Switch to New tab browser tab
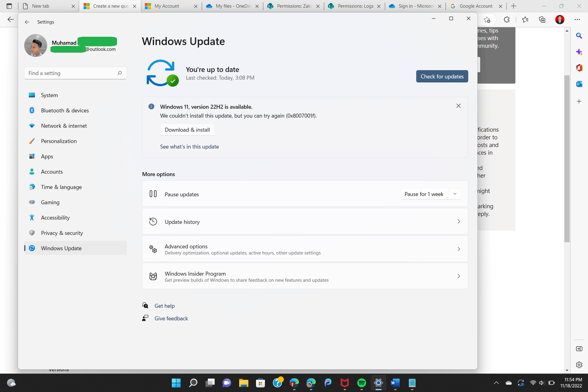This screenshot has width=588, height=392. [49, 6]
